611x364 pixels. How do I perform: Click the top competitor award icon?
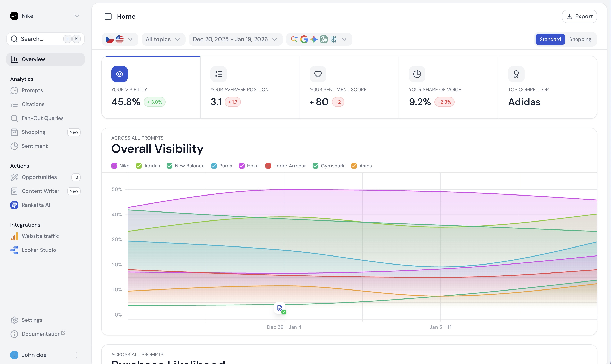(516, 74)
